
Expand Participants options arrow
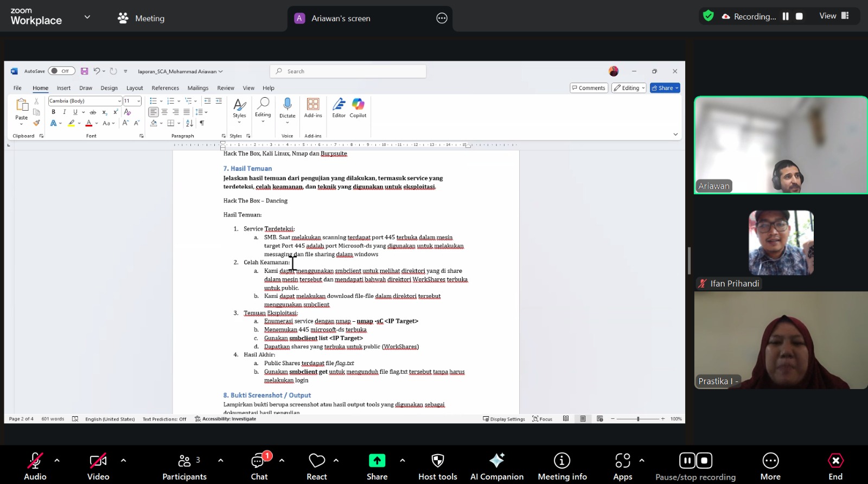coord(221,460)
